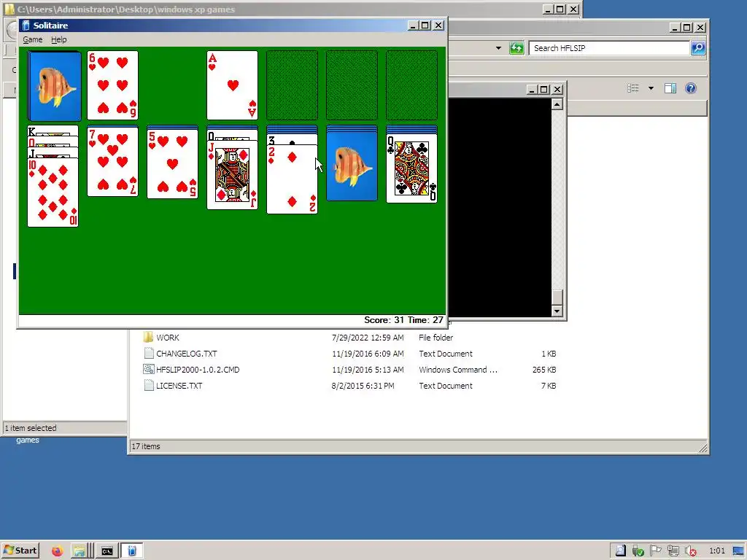This screenshot has width=747, height=560.
Task: Click the Score and Time status text
Action: [403, 320]
